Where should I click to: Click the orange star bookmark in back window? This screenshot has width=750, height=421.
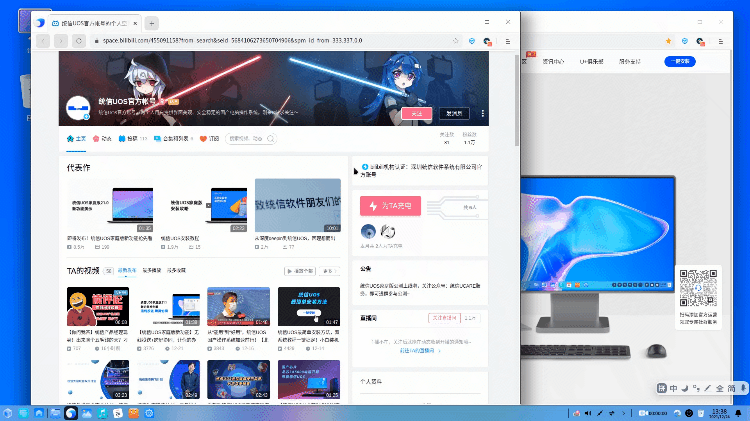(x=669, y=41)
